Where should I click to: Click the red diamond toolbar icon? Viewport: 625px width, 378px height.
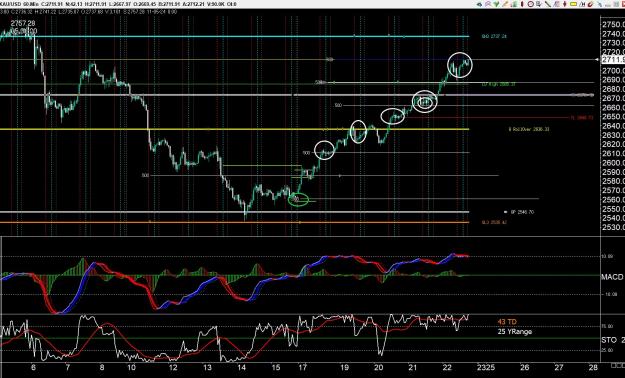click(564, 4)
